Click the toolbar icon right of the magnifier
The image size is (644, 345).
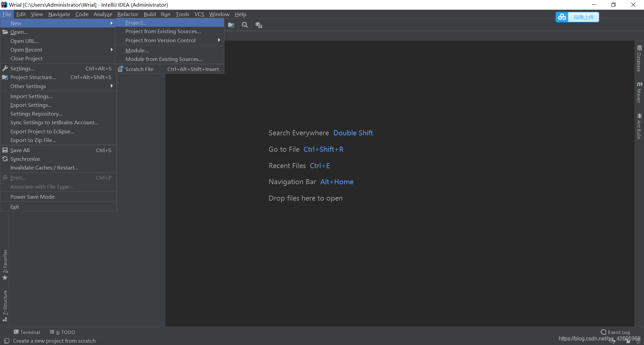(x=259, y=25)
